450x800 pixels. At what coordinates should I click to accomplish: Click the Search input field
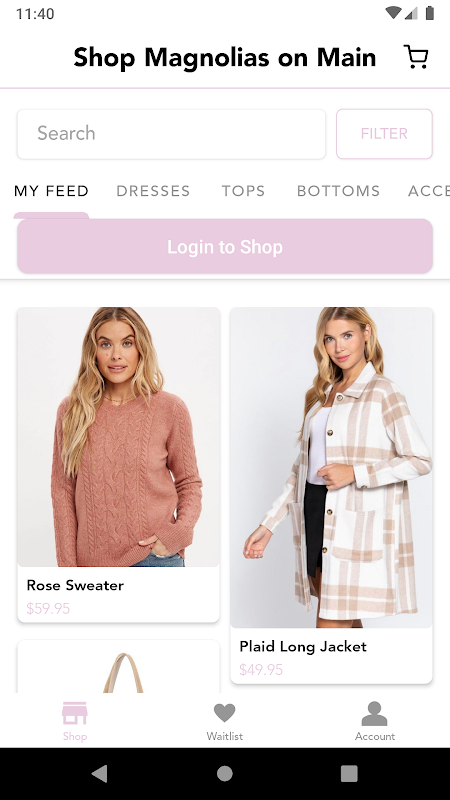[x=171, y=134]
